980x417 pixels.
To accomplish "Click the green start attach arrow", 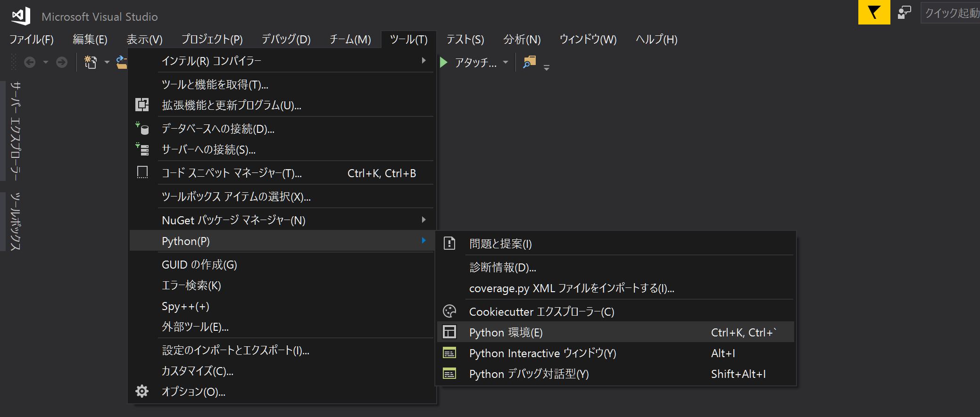I will 443,62.
